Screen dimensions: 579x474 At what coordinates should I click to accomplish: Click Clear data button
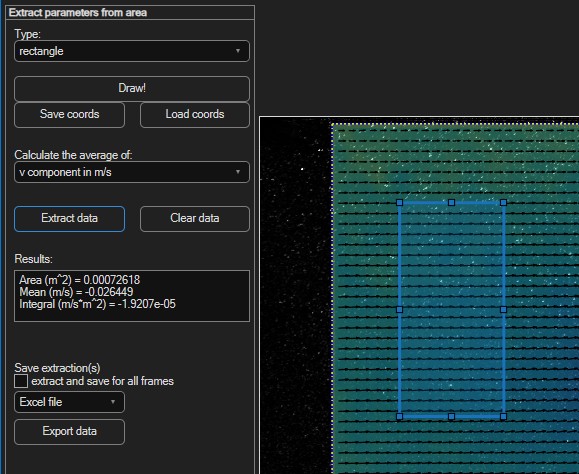click(195, 219)
